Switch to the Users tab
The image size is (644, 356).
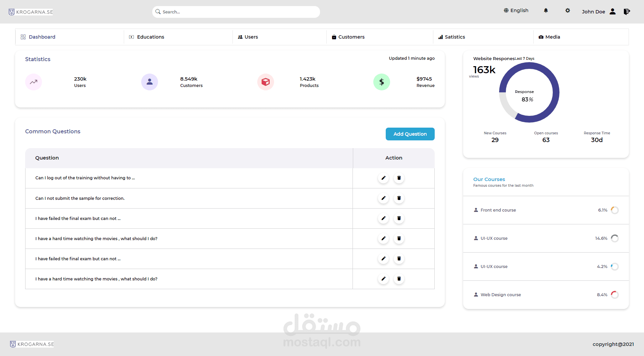click(x=248, y=37)
